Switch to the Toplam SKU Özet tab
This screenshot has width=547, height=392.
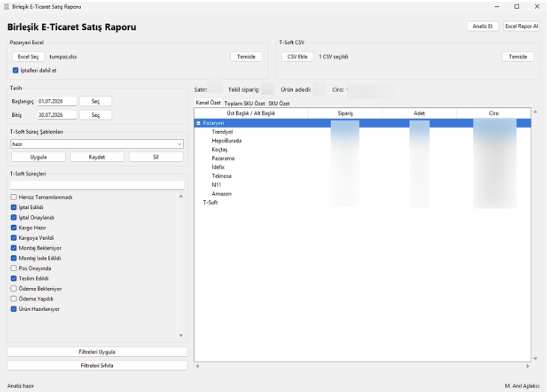pyautogui.click(x=244, y=103)
